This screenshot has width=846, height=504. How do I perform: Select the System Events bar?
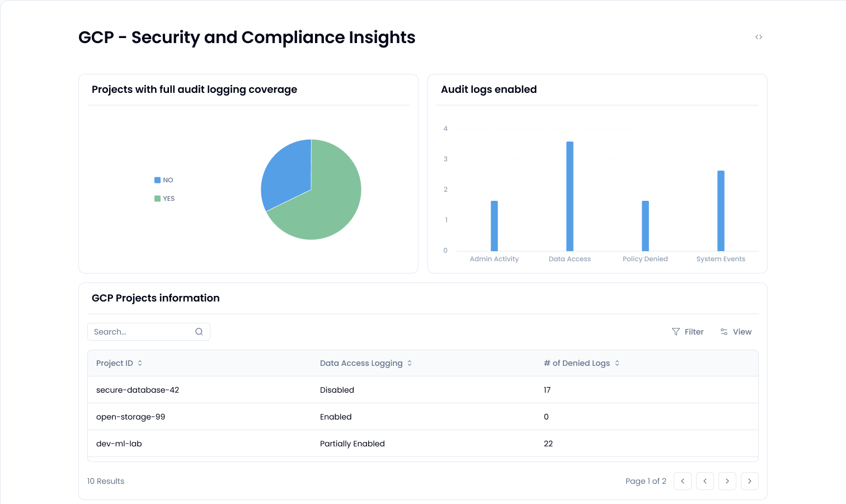click(721, 210)
